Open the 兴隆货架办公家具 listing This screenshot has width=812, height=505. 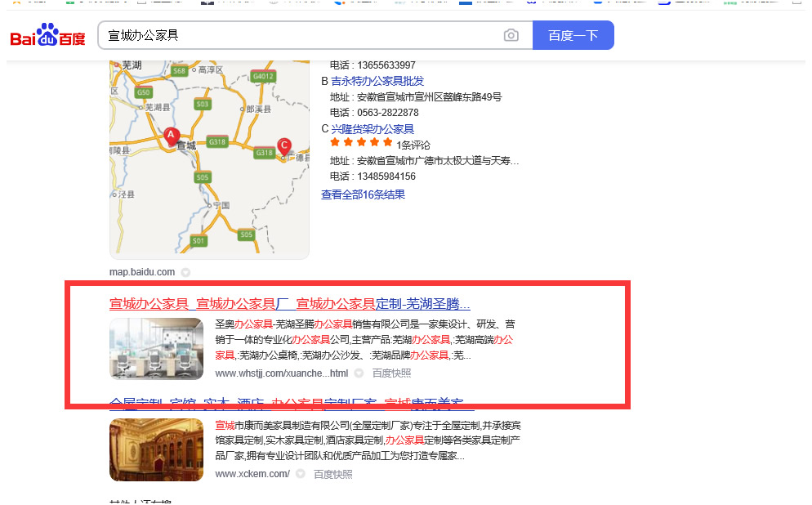(373, 129)
